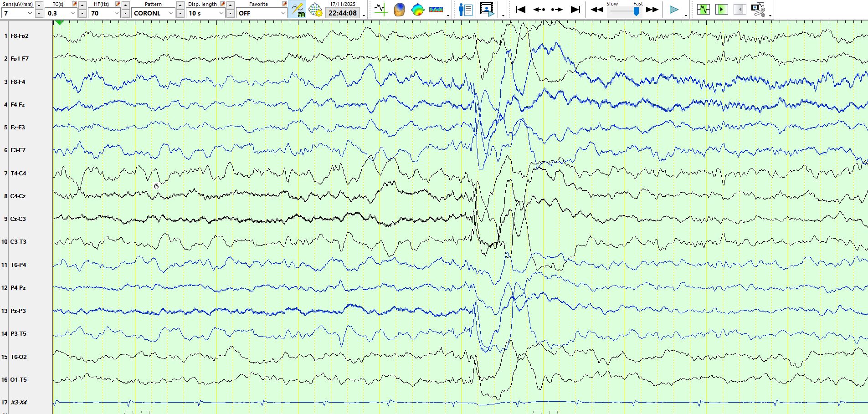This screenshot has height=414, width=868.
Task: Show the 3D head voltage map
Action: coord(400,10)
